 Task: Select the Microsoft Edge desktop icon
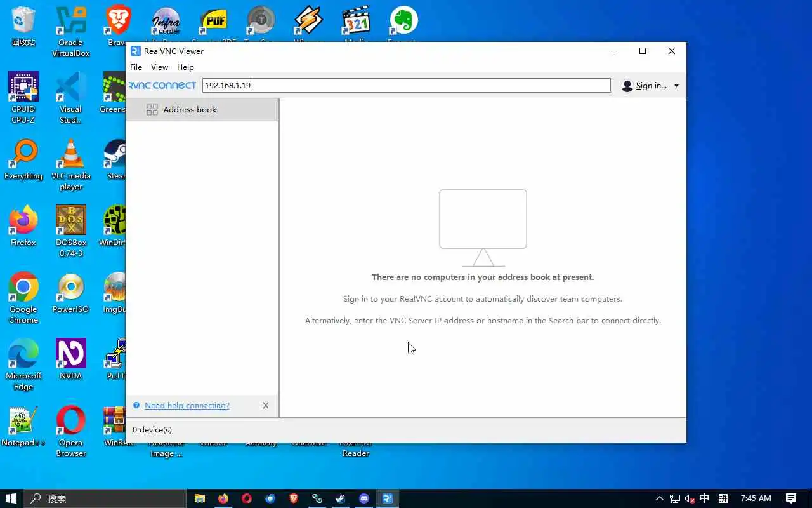point(23,364)
